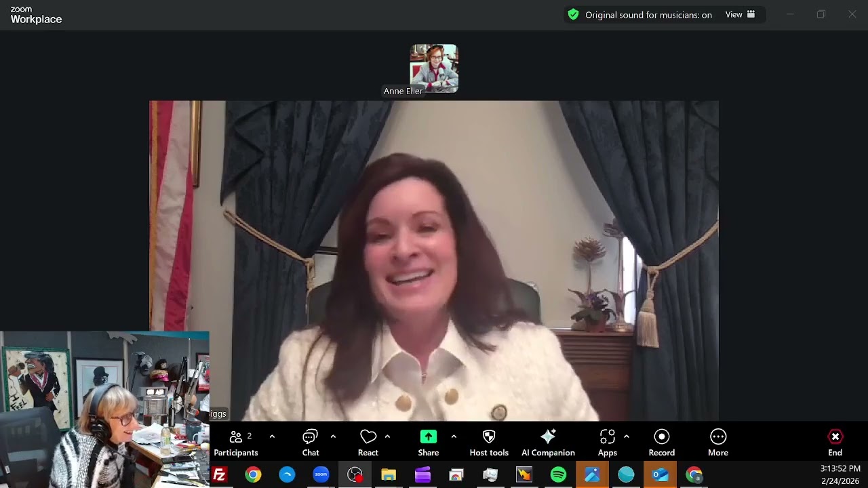Open AI Companion
The image size is (868, 488).
coord(548,443)
